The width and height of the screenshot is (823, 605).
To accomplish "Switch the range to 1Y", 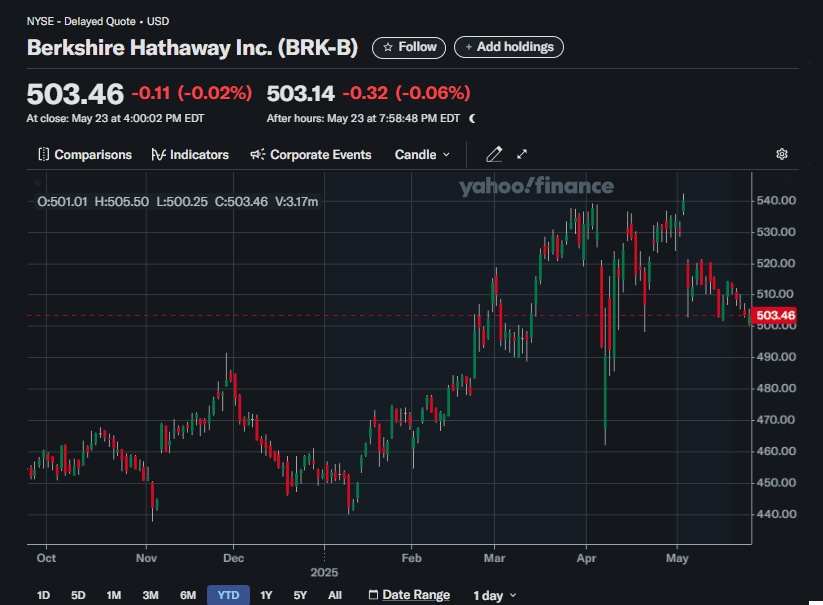I will coord(266,595).
